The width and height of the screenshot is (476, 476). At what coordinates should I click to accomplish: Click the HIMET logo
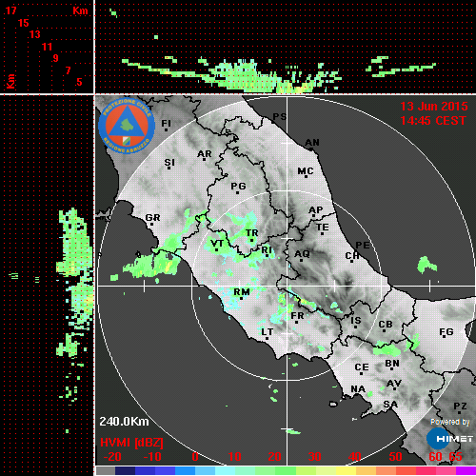click(x=450, y=439)
